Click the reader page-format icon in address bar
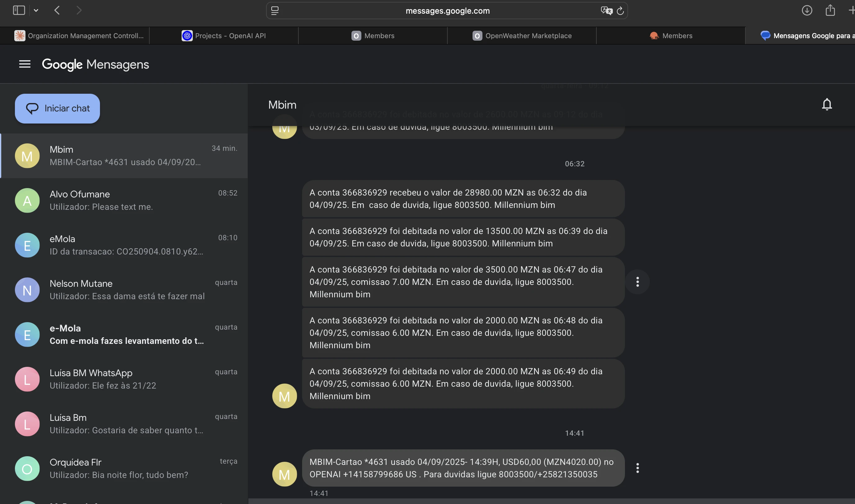The width and height of the screenshot is (855, 504). [275, 11]
